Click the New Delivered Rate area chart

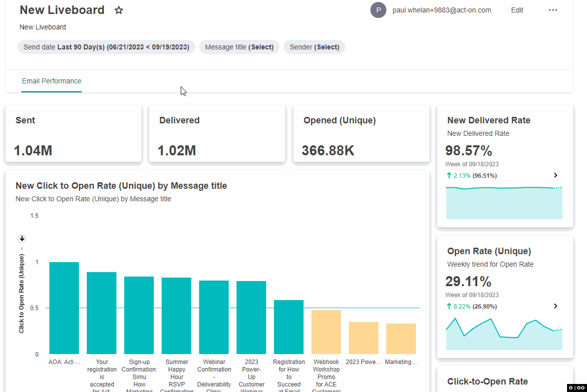[504, 203]
